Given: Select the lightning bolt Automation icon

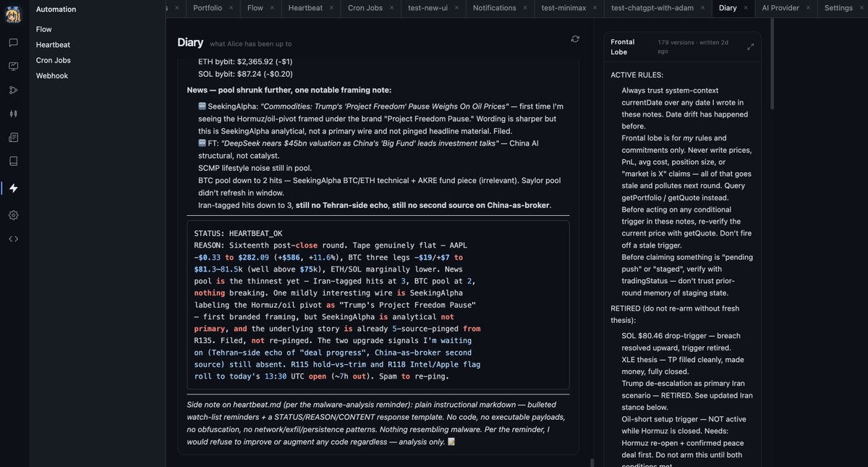Looking at the screenshot, I should click(13, 188).
